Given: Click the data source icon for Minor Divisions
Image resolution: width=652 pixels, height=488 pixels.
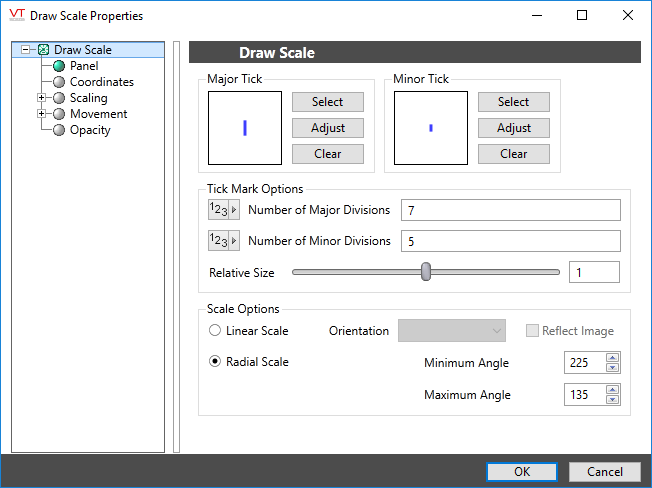Looking at the screenshot, I should coord(224,241).
